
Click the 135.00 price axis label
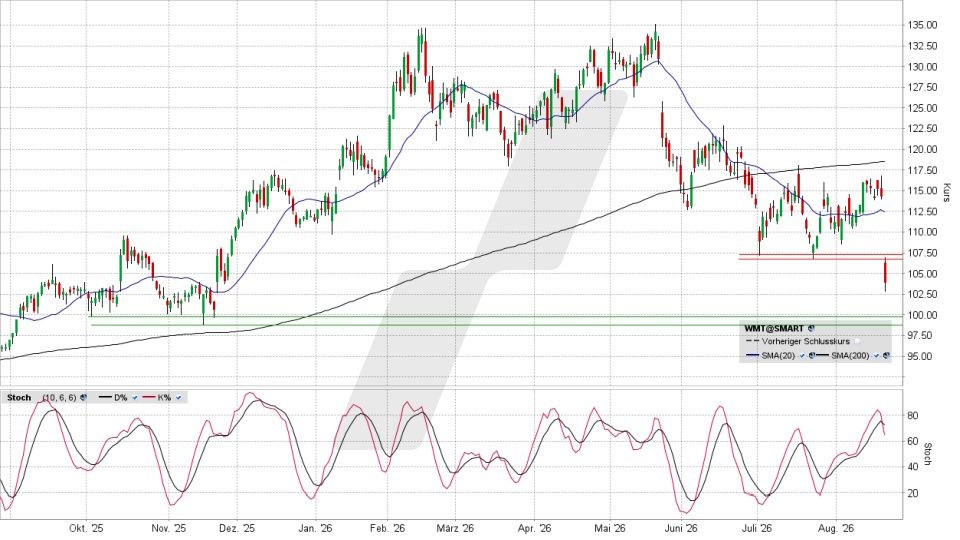tap(923, 25)
